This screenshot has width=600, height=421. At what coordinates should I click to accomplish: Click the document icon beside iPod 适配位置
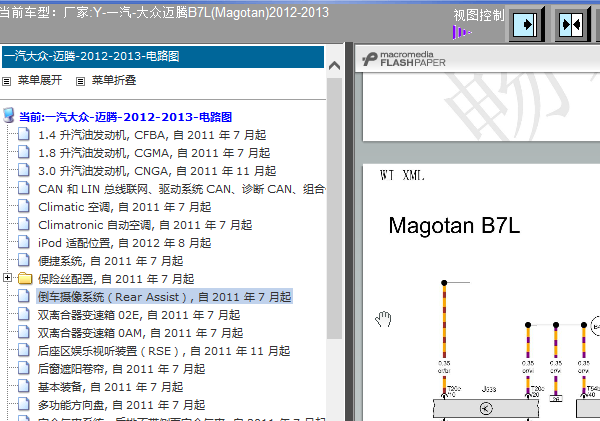pos(24,242)
